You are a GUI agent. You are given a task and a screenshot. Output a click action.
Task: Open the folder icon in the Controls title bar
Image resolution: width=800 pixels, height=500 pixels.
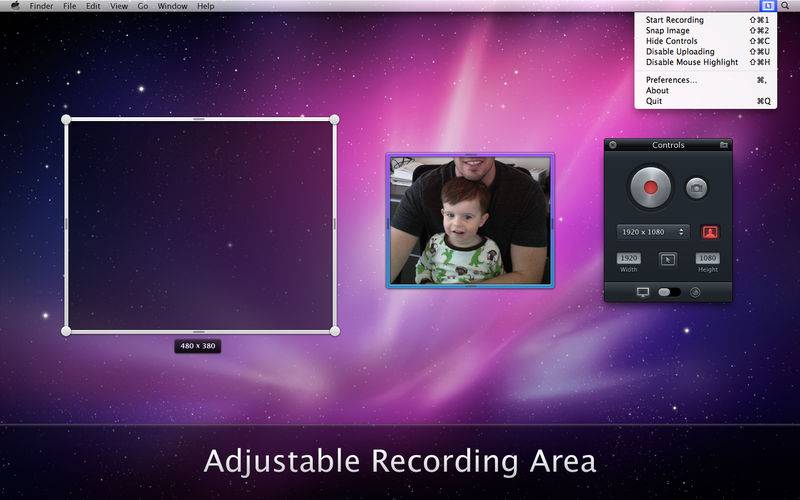pyautogui.click(x=723, y=145)
